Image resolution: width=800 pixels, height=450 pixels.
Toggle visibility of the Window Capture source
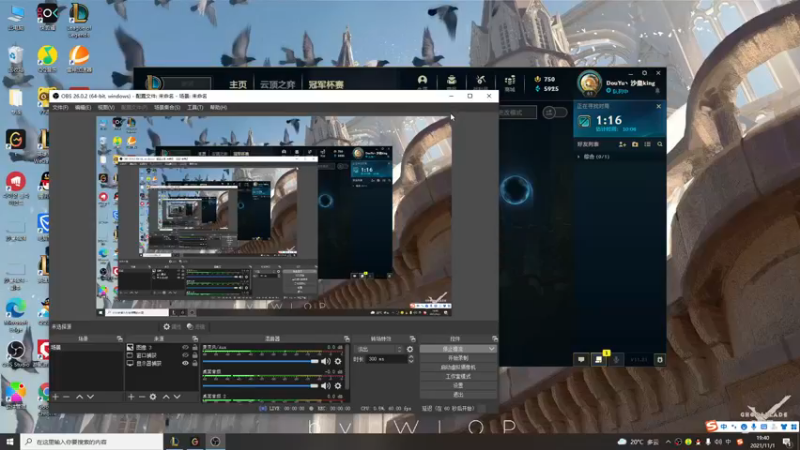pos(185,355)
